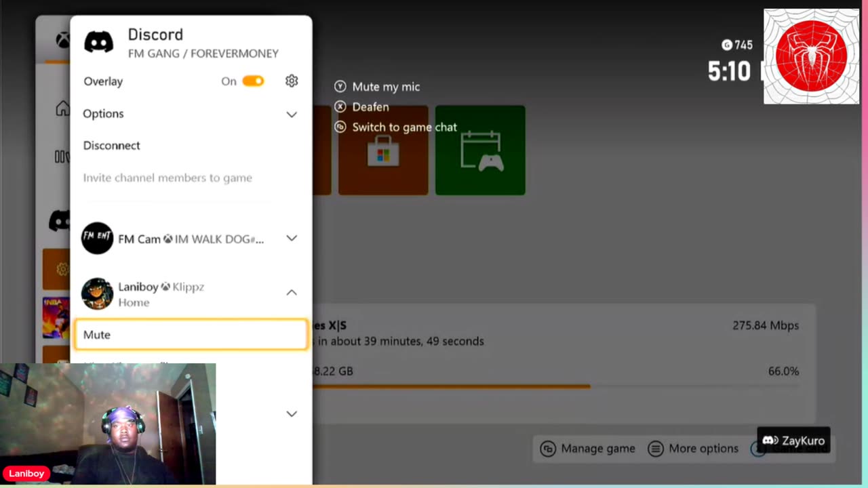Image resolution: width=868 pixels, height=488 pixels.
Task: Open More options button
Action: click(694, 448)
